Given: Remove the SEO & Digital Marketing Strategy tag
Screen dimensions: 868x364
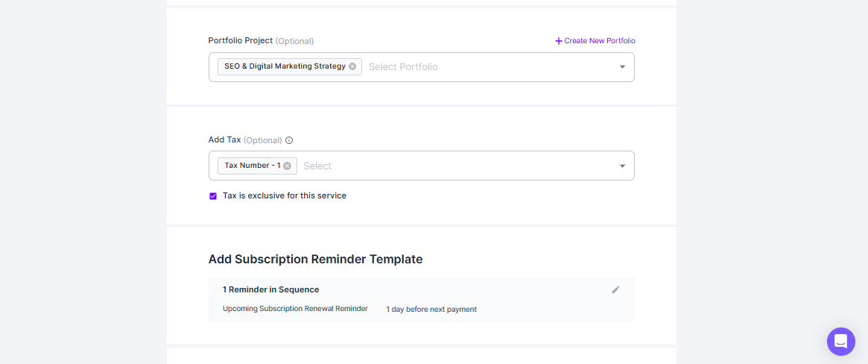Looking at the screenshot, I should coord(352,66).
